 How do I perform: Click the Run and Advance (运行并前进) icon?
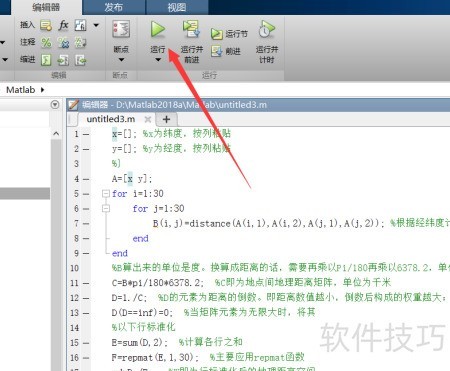191,29
